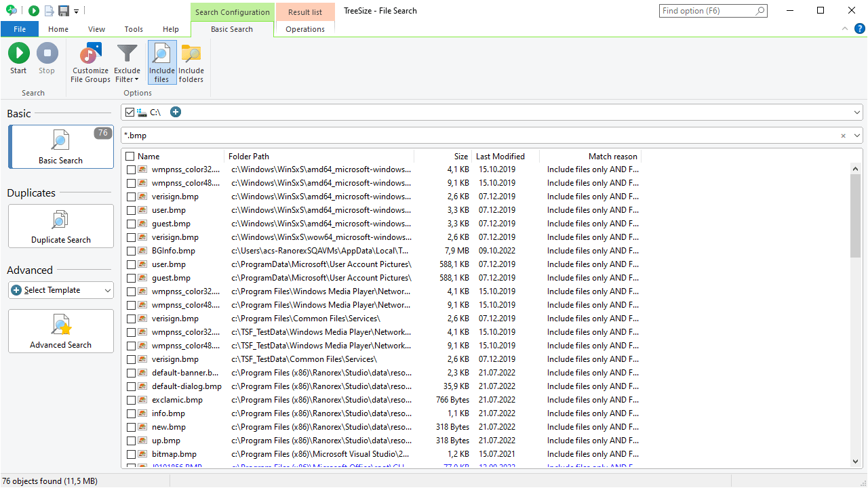Check the box for BGInfo.bmp
The image size is (868, 488).
click(131, 251)
